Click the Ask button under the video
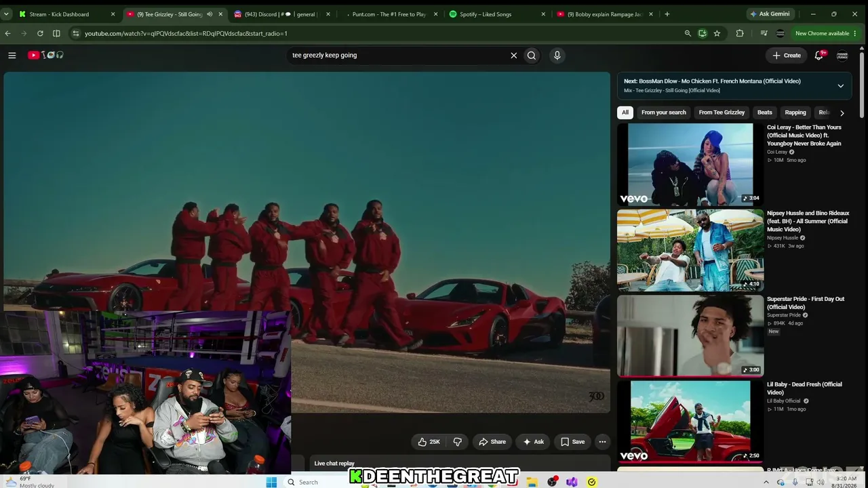 click(533, 442)
